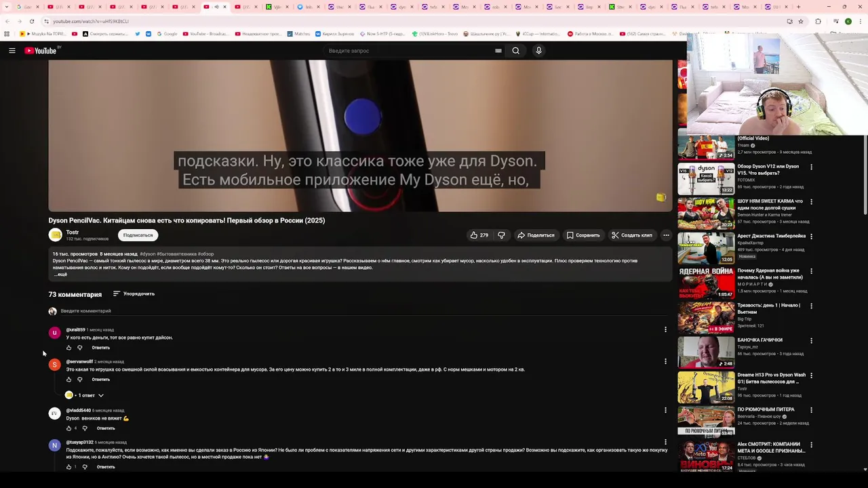Open Alex СМОТРИТ: КОМПАНИИ МЕТА video title
The image size is (868, 488).
(771, 447)
